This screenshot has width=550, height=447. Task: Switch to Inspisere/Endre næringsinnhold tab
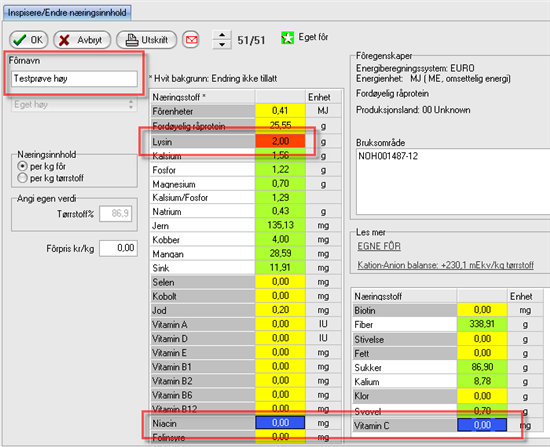(x=67, y=13)
